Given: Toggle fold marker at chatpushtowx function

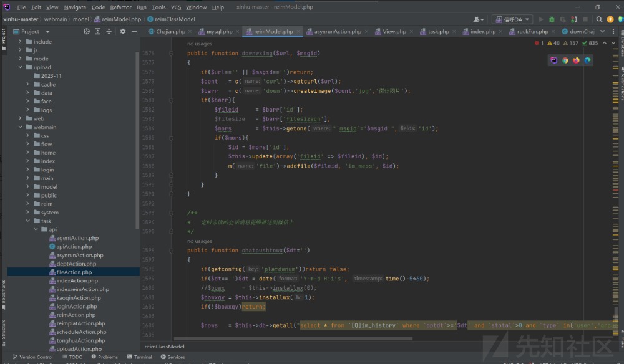Looking at the screenshot, I should [x=171, y=251].
